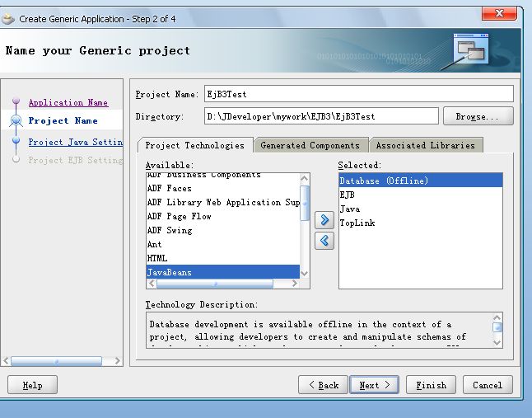Click down arrow of Technology Description scrollbar
This screenshot has height=418, width=532.
[497, 342]
